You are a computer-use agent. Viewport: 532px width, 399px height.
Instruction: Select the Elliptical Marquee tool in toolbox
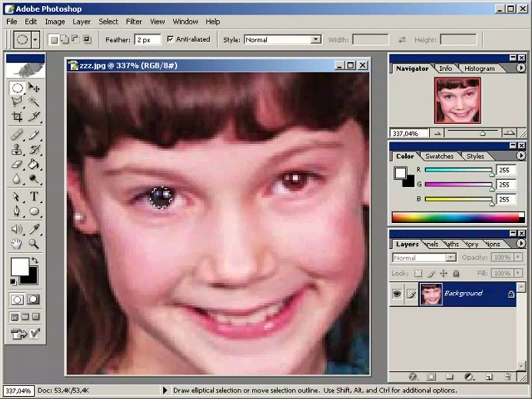click(17, 88)
